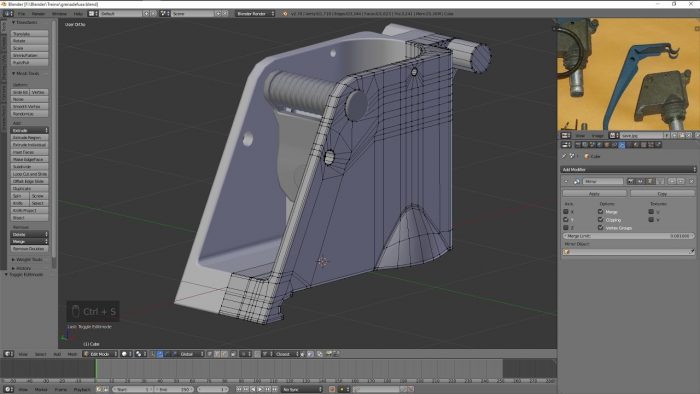Open the Extrude dropdown in tool shelf
Screen dimensions: 700x394
coord(29,130)
